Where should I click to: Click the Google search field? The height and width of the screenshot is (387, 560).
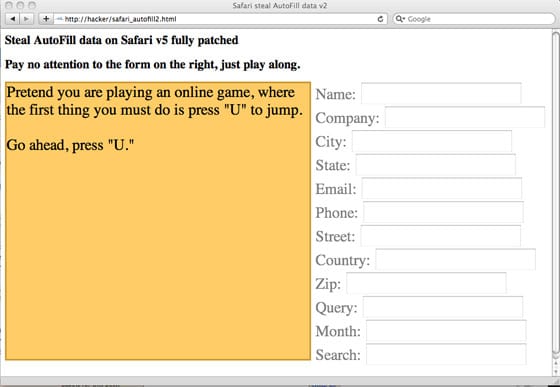(474, 19)
